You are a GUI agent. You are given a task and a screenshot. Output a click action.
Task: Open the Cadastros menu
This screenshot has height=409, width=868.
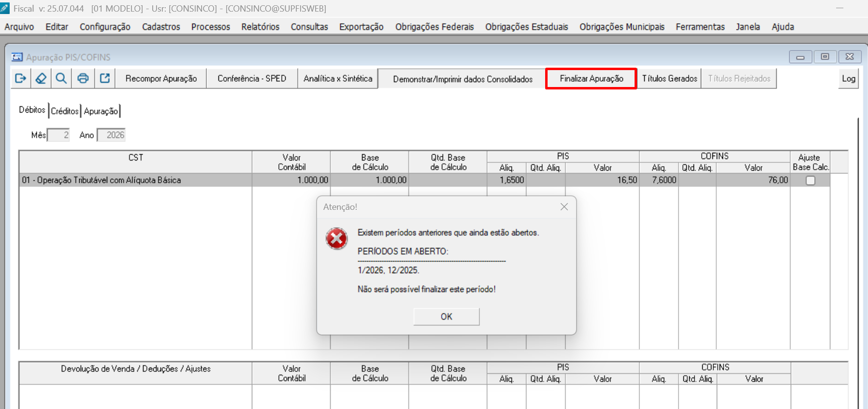[161, 27]
